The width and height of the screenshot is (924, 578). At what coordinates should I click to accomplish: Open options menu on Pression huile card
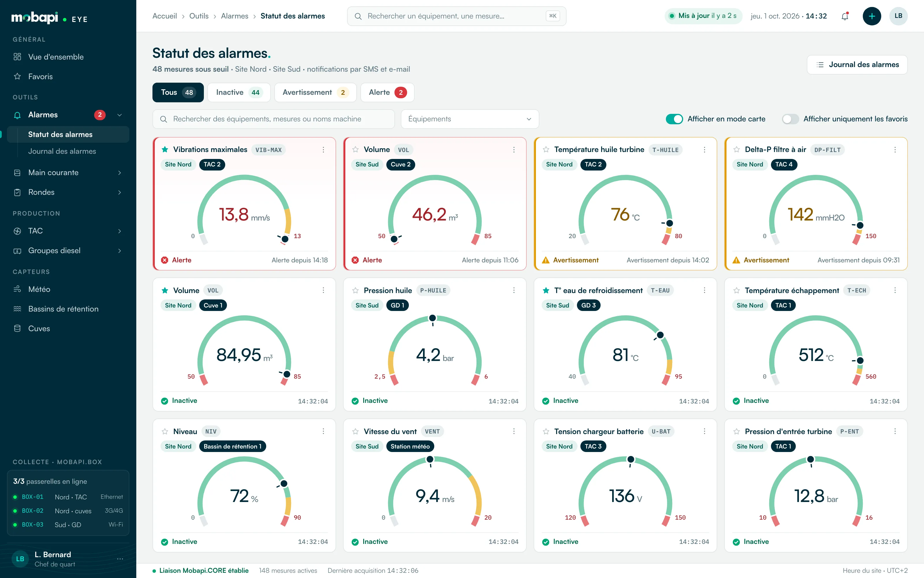[514, 290]
